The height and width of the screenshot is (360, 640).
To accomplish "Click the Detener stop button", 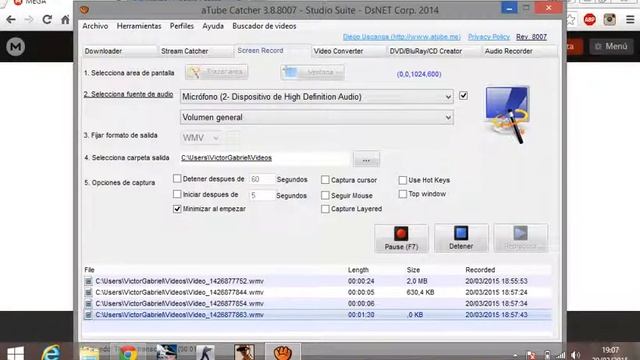I will [461, 238].
